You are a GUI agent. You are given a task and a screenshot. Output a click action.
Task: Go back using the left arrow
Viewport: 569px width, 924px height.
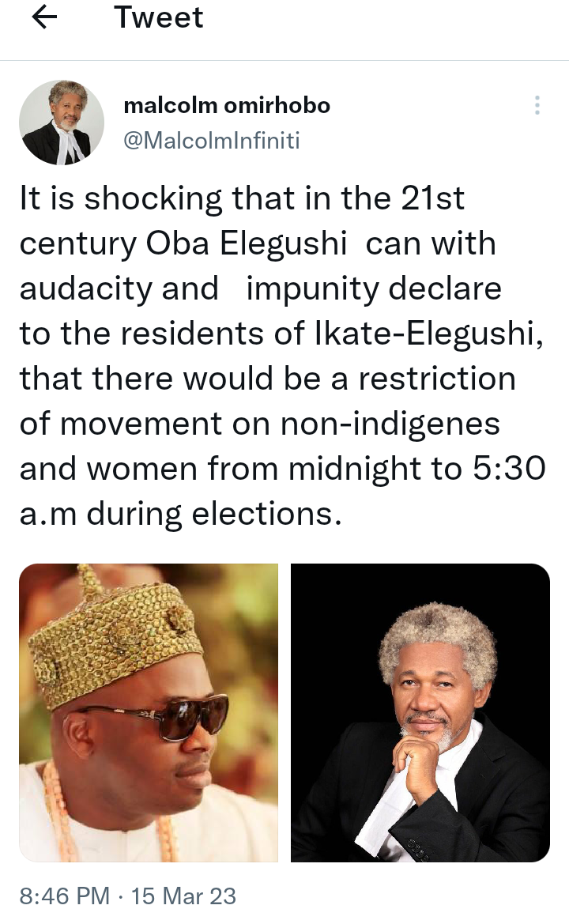(44, 17)
